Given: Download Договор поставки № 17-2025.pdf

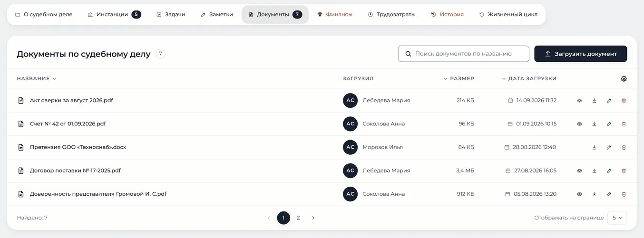Looking at the screenshot, I should 594,171.
